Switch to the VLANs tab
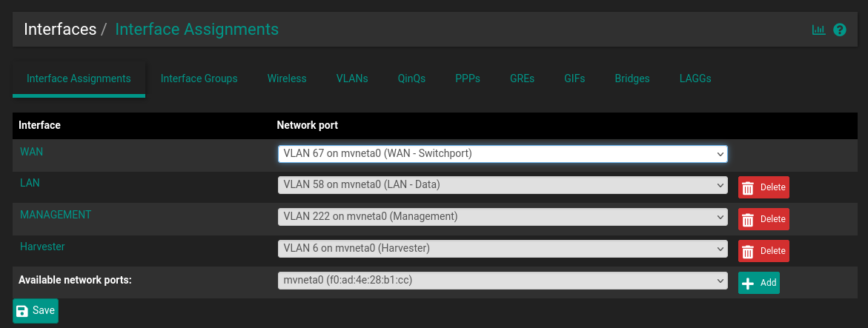The image size is (868, 328). (x=352, y=78)
